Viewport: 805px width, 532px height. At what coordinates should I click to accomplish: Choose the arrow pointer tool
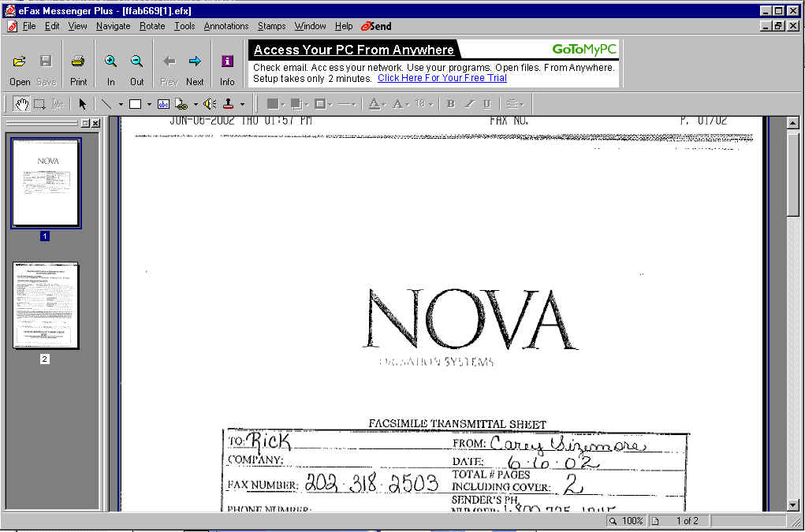(x=83, y=104)
